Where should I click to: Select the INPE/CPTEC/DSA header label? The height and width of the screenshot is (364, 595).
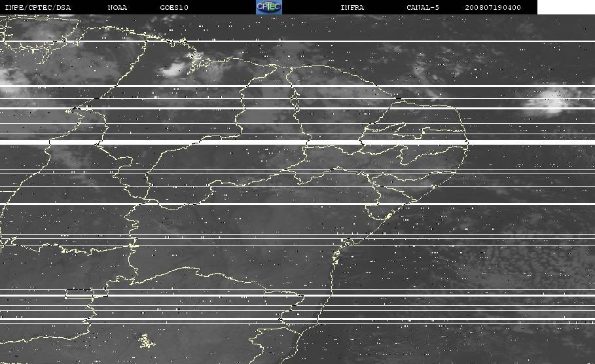tap(37, 7)
